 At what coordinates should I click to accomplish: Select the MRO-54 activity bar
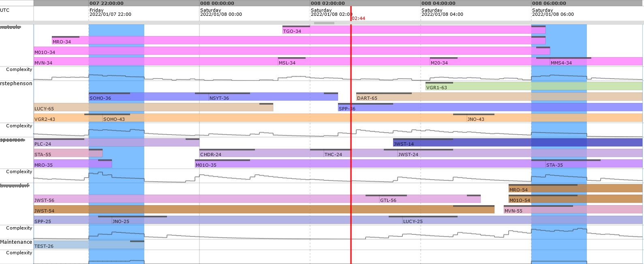(576, 189)
